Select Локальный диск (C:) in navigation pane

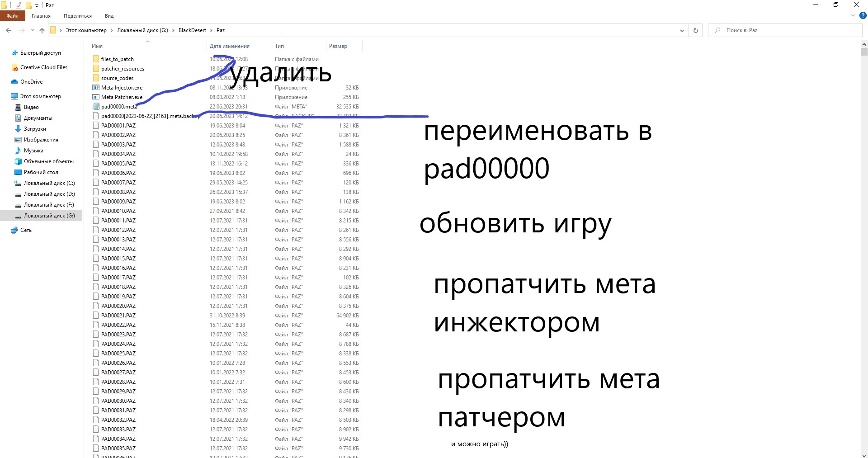pos(49,183)
